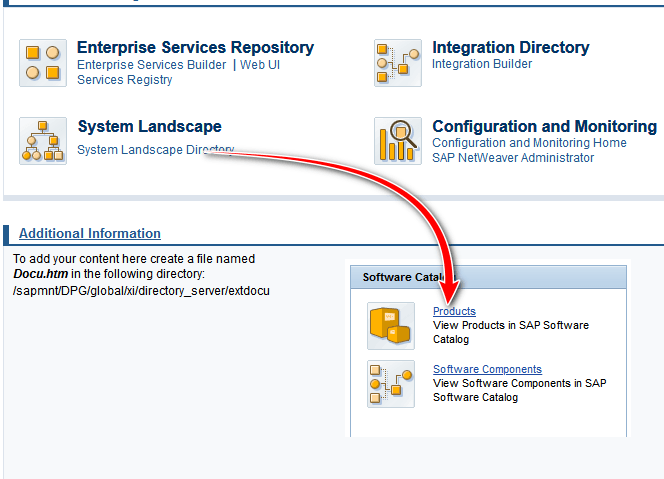
Task: Select the Software Components link
Action: (x=487, y=369)
